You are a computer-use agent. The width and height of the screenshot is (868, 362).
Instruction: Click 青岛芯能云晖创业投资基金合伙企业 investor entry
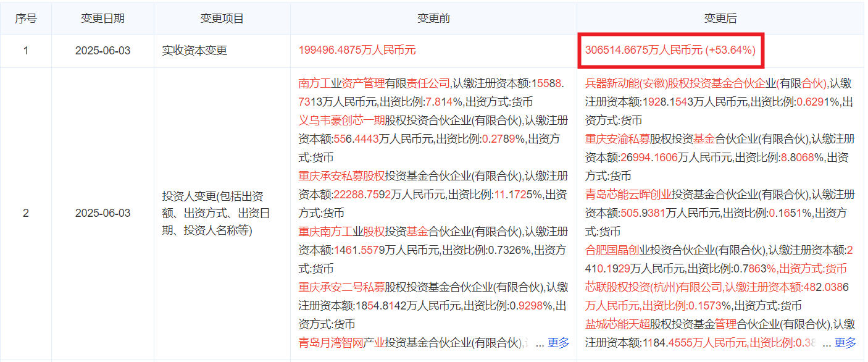coord(697,195)
